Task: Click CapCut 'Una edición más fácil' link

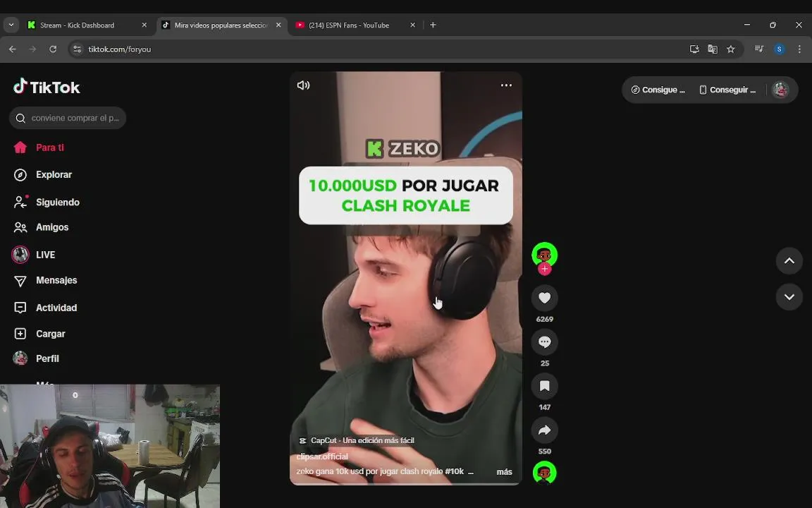Action: 357,440
